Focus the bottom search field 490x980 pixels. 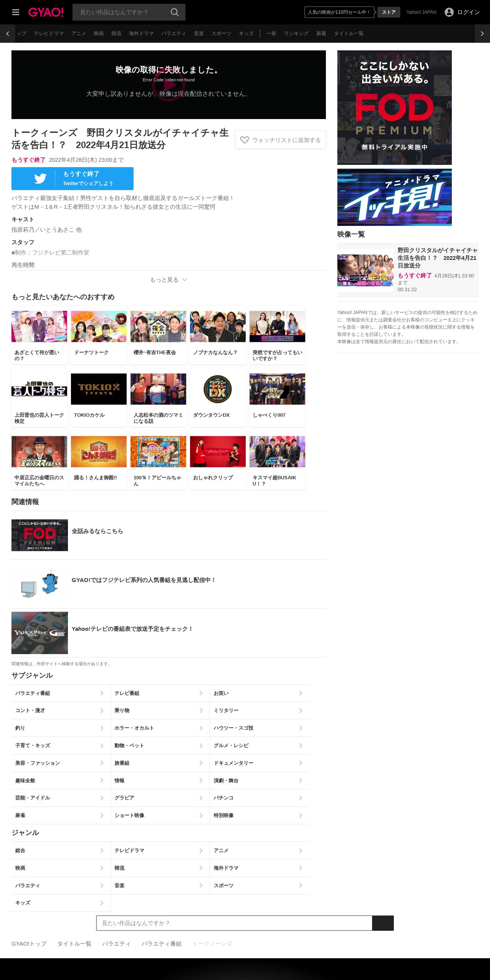(x=234, y=923)
